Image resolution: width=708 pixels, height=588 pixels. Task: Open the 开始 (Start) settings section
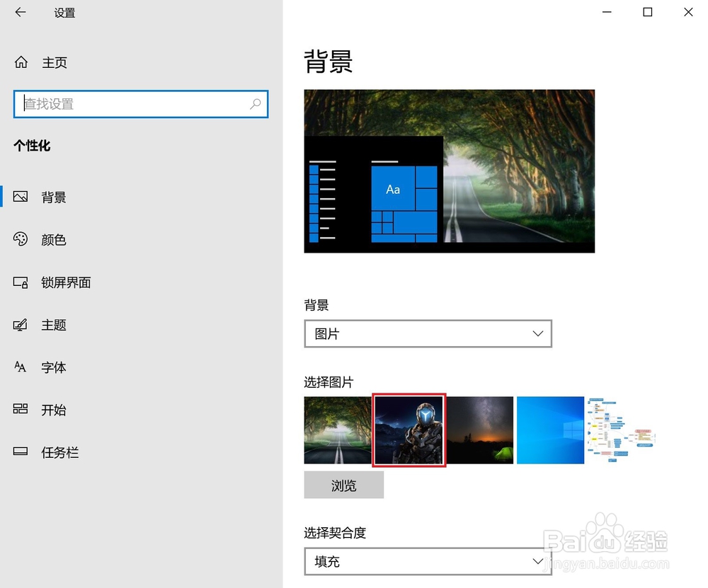pos(53,410)
